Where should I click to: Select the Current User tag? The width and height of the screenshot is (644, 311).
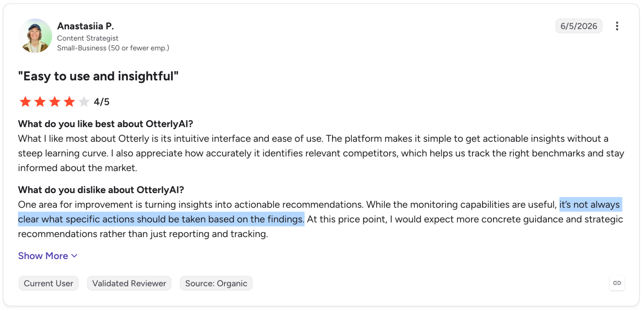48,283
